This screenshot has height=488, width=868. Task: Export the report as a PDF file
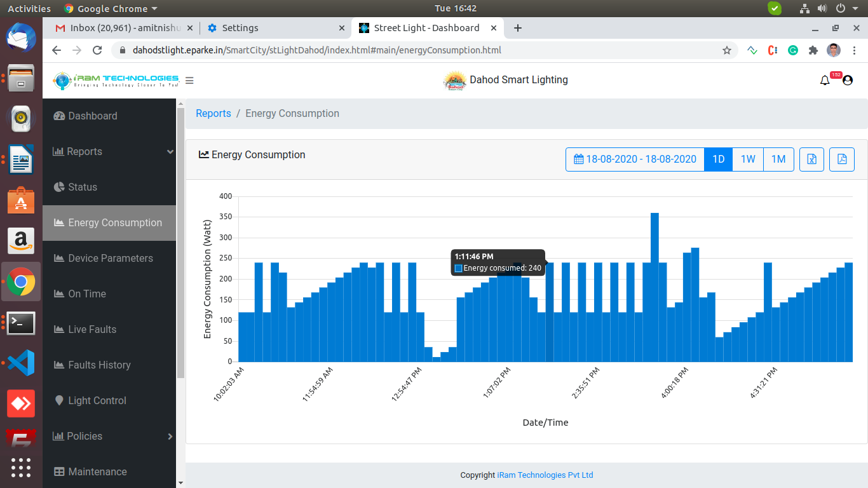pos(842,159)
